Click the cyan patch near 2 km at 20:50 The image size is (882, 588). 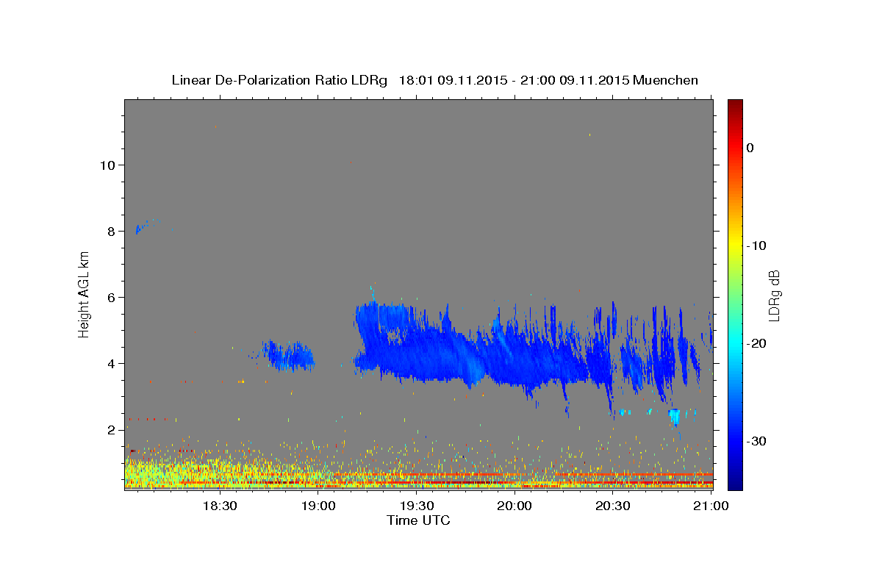(674, 417)
